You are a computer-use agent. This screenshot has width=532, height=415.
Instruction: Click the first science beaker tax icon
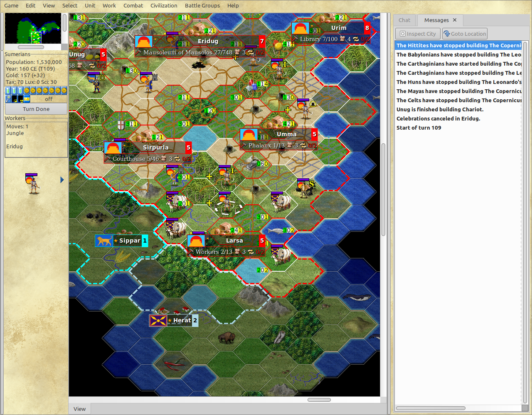(8, 91)
